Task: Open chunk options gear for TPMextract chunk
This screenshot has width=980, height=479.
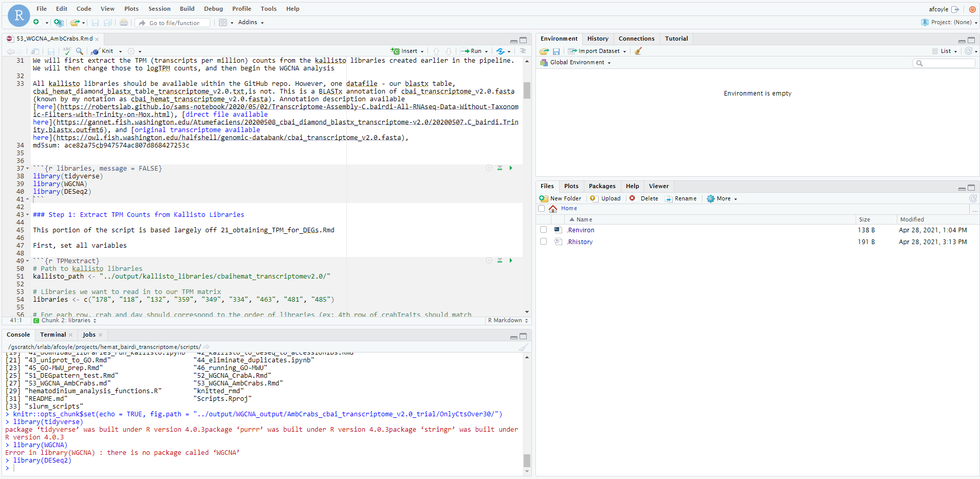Action: coord(489,261)
